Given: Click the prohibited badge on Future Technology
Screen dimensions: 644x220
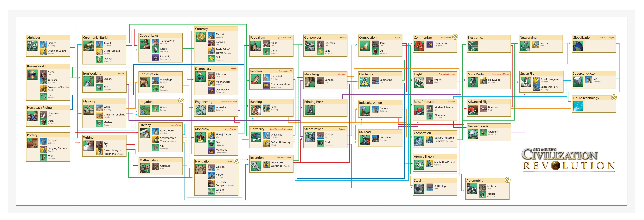Looking at the screenshot, I should [614, 97].
